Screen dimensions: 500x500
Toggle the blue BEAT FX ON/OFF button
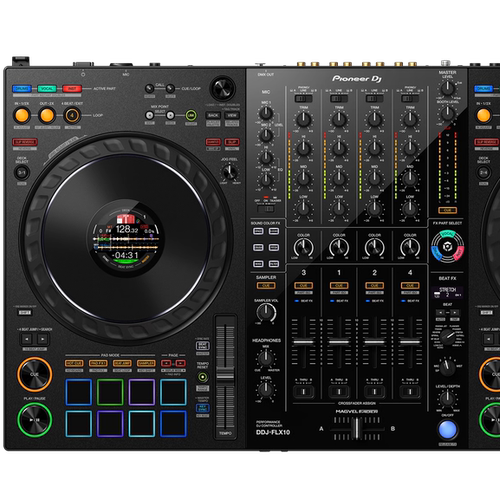pos(447,430)
